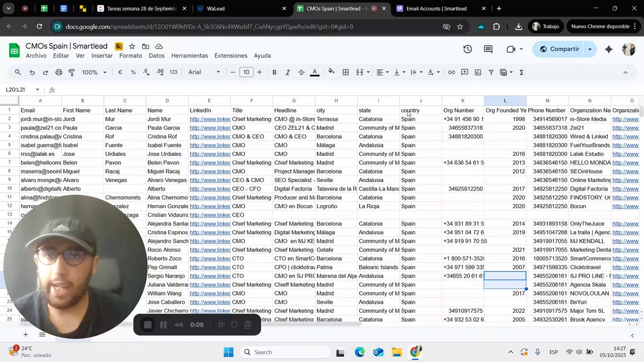This screenshot has width=644, height=362.
Task: Open the Arial font dropdown
Action: tap(204, 72)
